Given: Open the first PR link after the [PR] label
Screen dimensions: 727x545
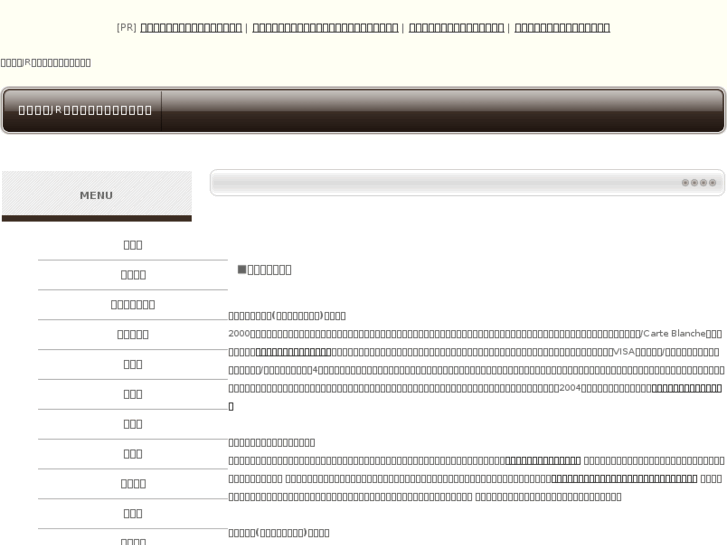Looking at the screenshot, I should [x=191, y=28].
